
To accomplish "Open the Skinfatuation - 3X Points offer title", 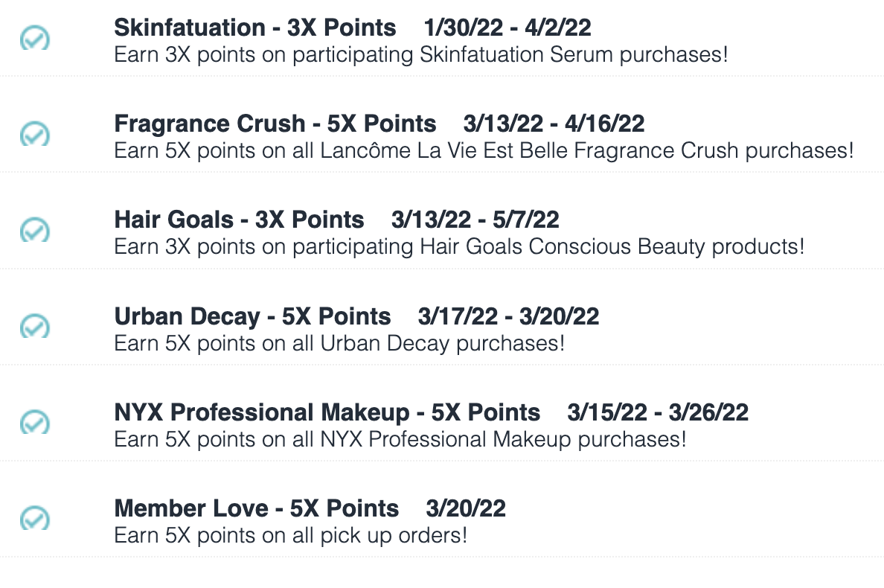I will click(x=254, y=28).
